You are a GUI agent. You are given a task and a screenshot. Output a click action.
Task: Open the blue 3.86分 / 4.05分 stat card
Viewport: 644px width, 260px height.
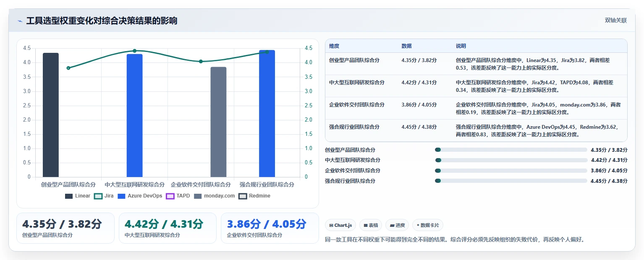point(270,228)
